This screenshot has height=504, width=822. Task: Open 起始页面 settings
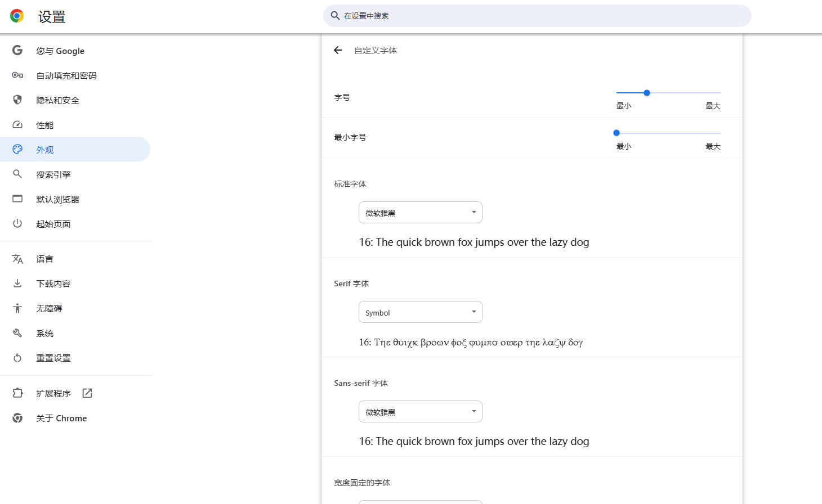point(75,224)
